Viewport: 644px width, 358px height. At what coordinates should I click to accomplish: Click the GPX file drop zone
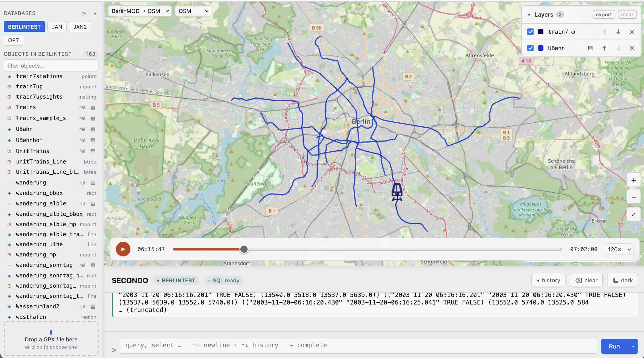[51, 338]
